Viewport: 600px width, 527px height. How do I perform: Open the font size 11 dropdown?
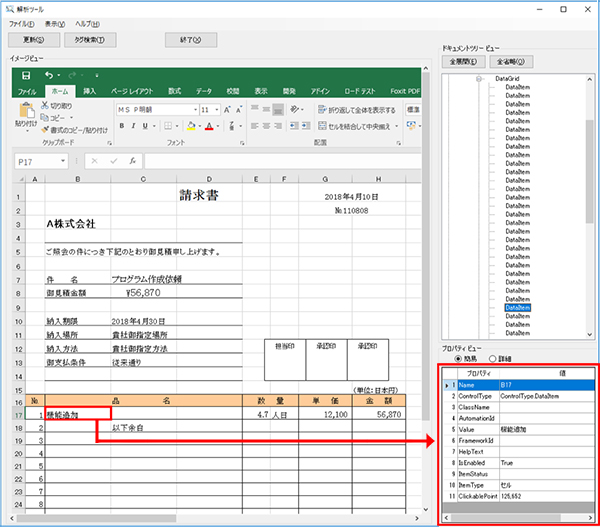tap(217, 110)
